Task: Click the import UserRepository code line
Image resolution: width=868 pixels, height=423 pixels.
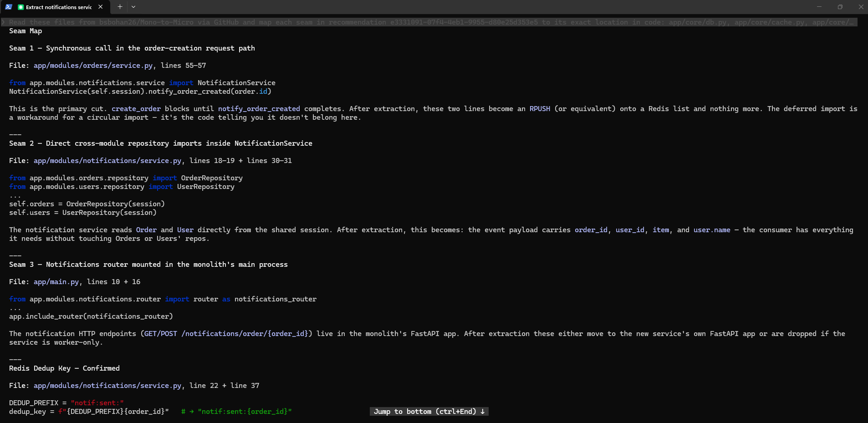Action: (122, 187)
